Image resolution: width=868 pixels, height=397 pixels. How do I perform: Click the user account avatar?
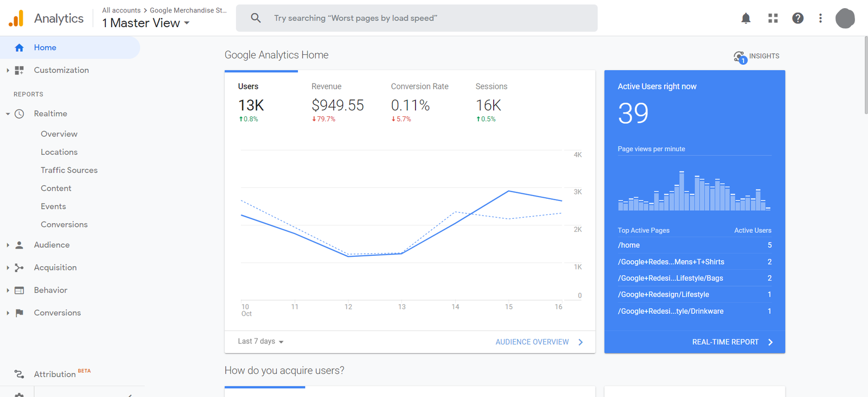pyautogui.click(x=845, y=18)
